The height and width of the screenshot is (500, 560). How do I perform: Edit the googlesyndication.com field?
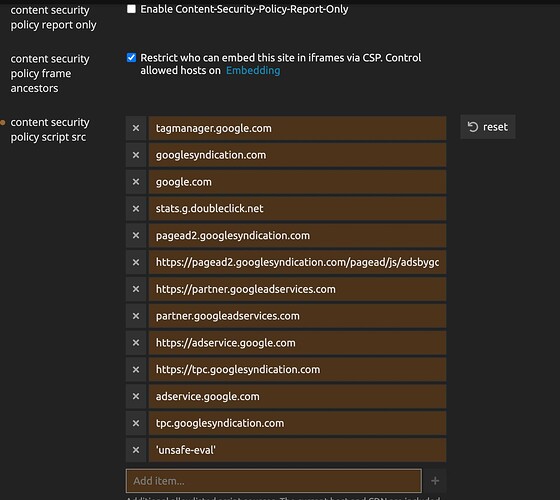tap(298, 155)
